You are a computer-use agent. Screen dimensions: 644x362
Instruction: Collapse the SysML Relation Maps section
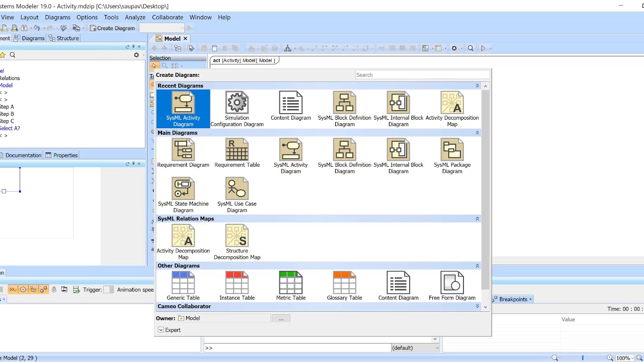(477, 219)
